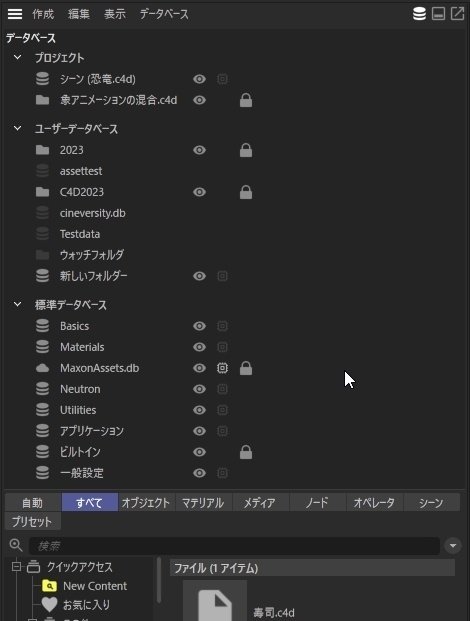Hide the Basics database
Image resolution: width=470 pixels, height=621 pixels.
200,326
